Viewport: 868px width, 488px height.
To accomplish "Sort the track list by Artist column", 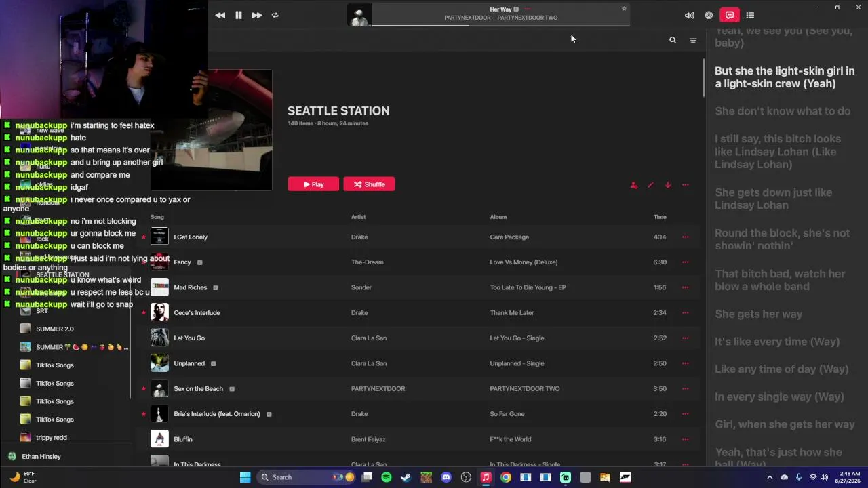I will point(359,217).
